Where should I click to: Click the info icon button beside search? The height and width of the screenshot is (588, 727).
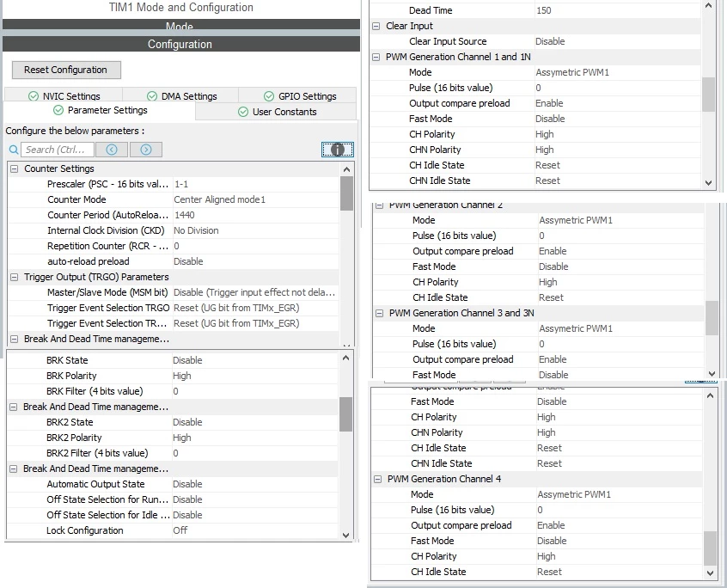tap(338, 150)
